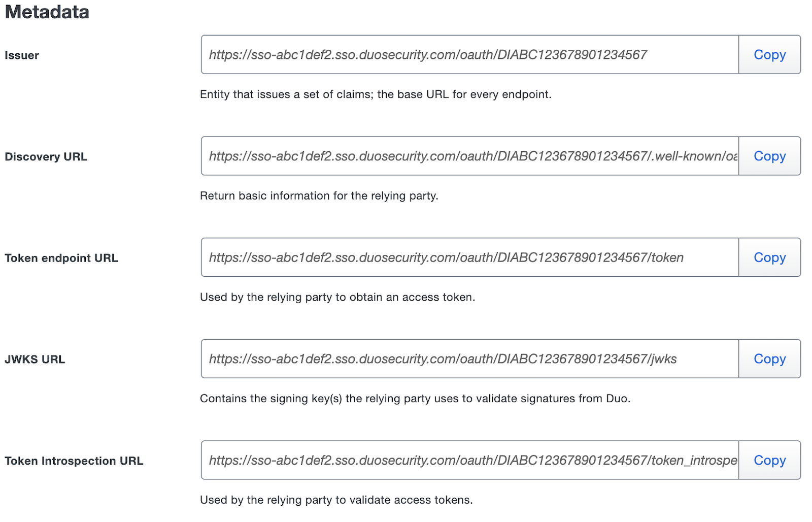
Task: Click the Metadata heading
Action: point(47,12)
